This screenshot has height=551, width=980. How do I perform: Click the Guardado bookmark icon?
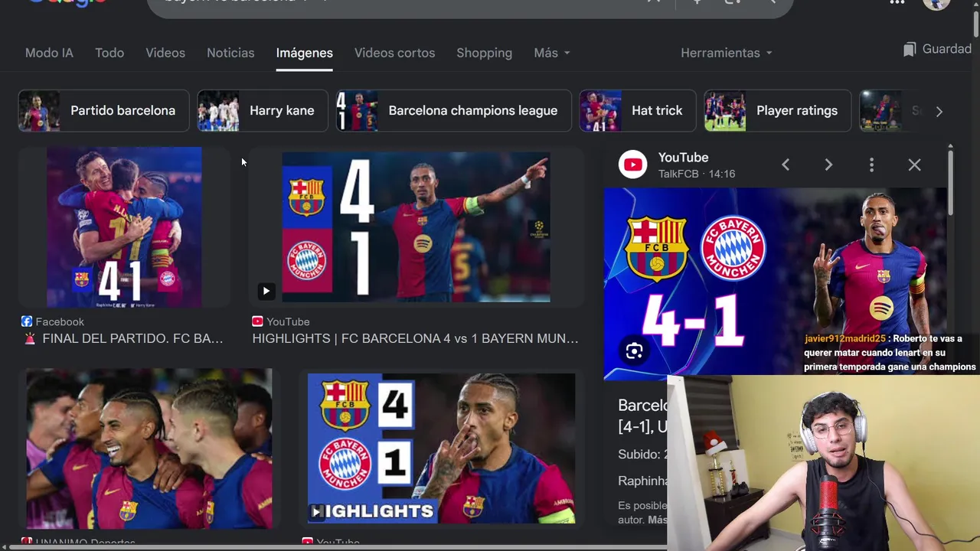coord(909,50)
